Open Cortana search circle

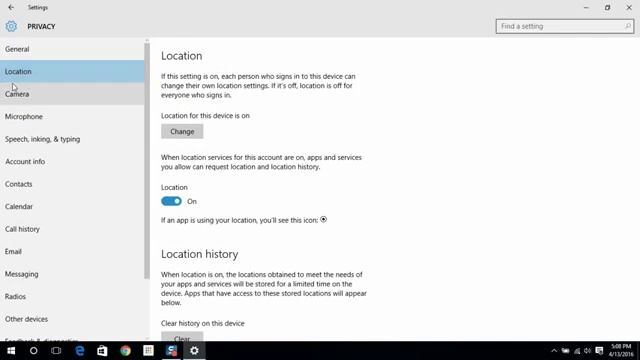click(x=33, y=351)
